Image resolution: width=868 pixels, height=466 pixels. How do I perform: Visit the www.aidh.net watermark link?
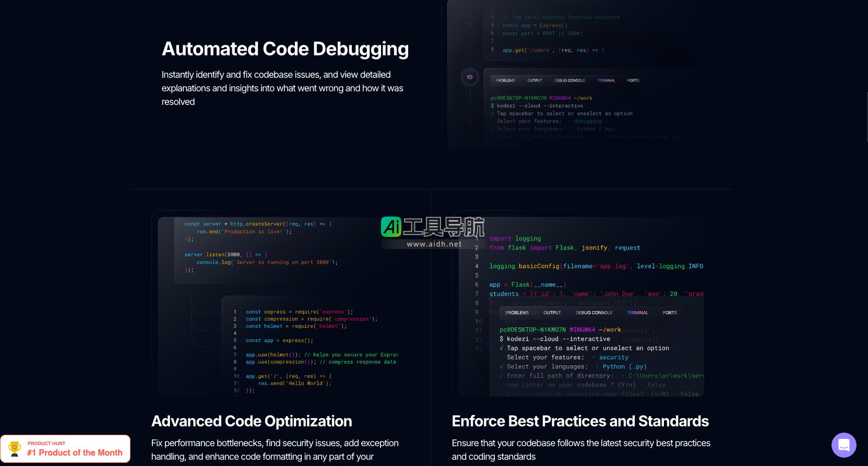point(434,244)
